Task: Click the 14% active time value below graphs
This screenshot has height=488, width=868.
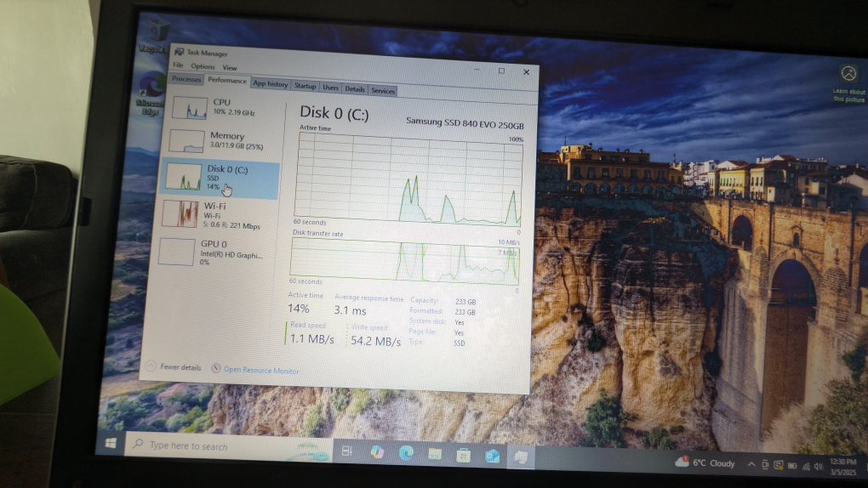Action: click(x=299, y=308)
